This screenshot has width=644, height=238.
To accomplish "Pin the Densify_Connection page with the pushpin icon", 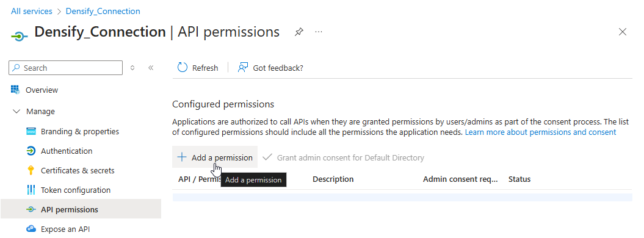I will click(299, 32).
